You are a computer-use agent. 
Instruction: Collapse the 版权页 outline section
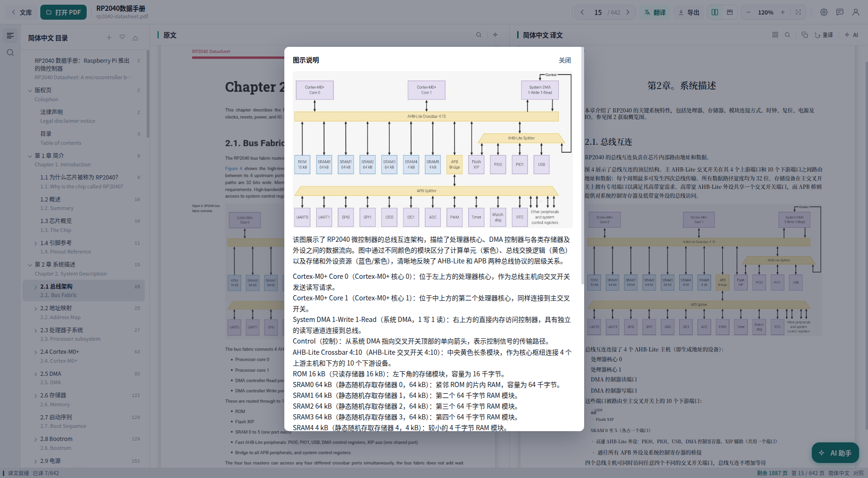click(x=30, y=90)
